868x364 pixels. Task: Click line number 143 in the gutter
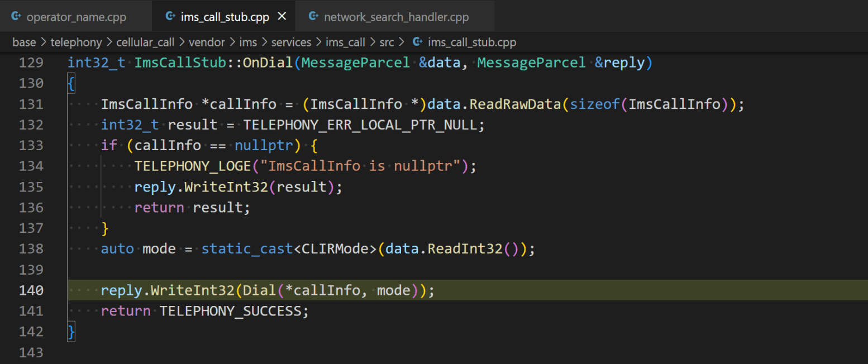31,352
